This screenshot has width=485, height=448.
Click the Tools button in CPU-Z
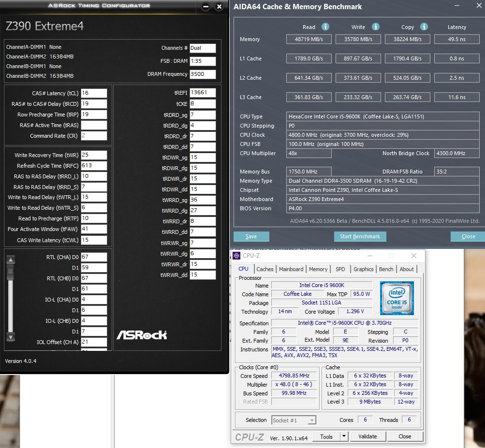(x=326, y=436)
